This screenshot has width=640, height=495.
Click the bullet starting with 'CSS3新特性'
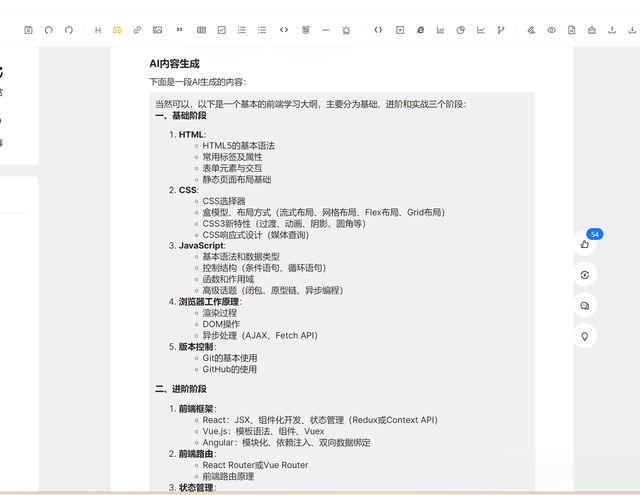click(x=284, y=224)
